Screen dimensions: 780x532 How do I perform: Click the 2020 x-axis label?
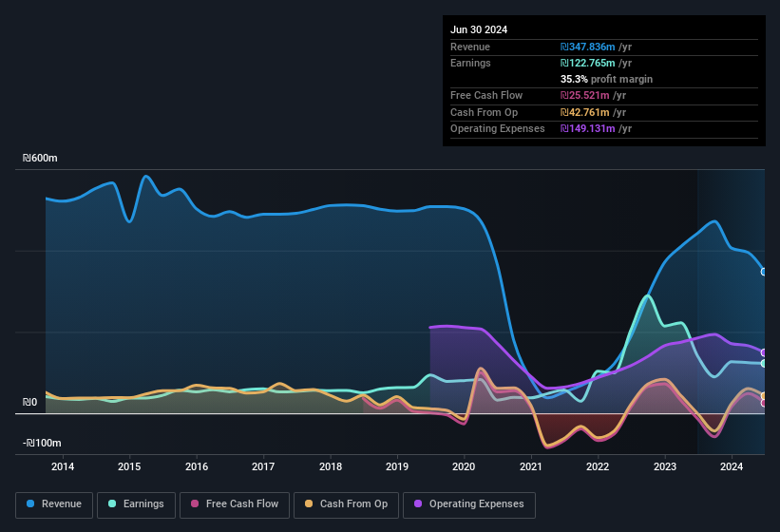point(464,466)
